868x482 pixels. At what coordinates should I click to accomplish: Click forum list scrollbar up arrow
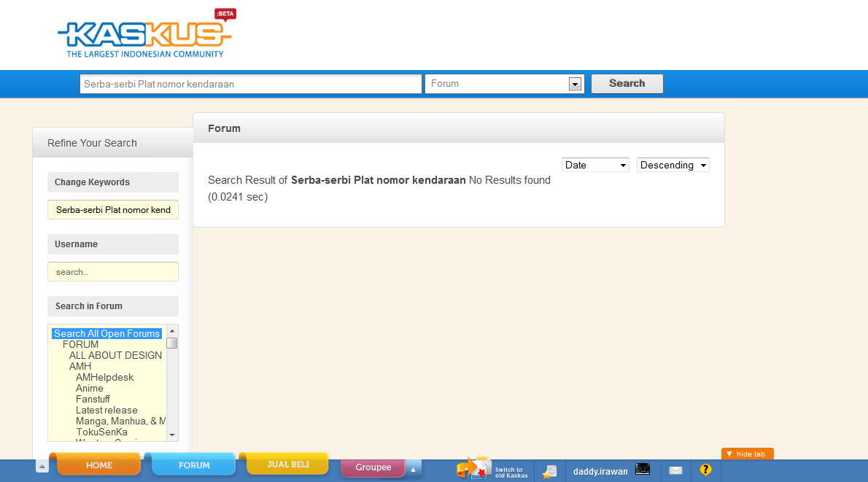pyautogui.click(x=172, y=330)
